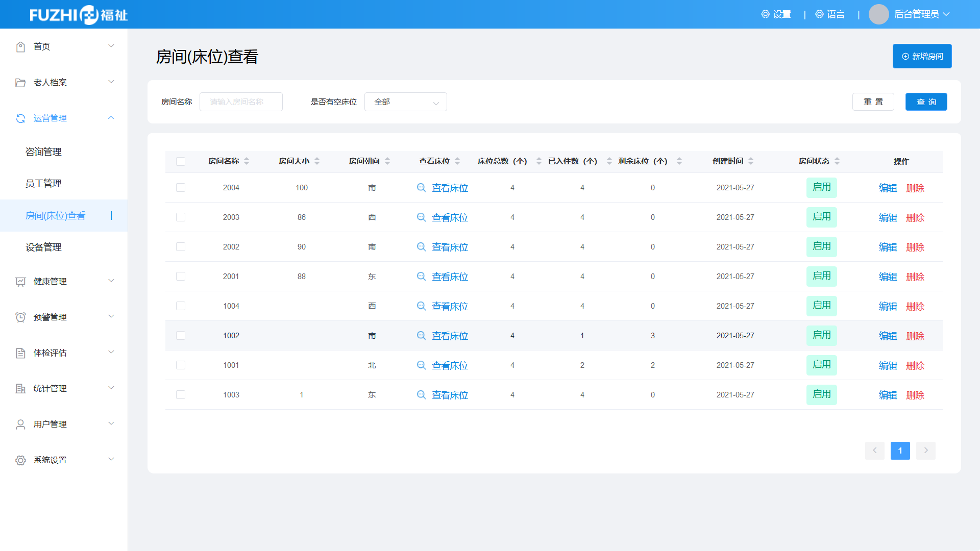
Task: Click magnifier icon in room 2003 row
Action: [422, 217]
